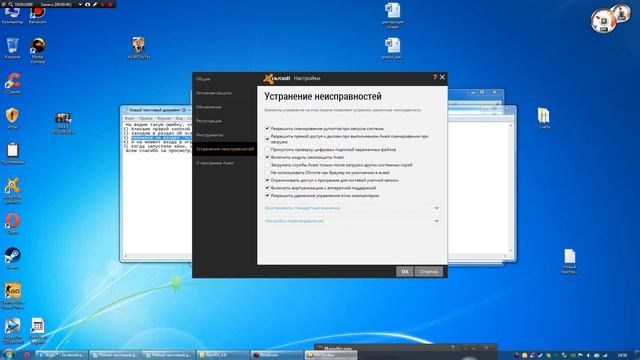
Task: Select the shield-with-exclamation desktop icon
Action: coord(12,118)
